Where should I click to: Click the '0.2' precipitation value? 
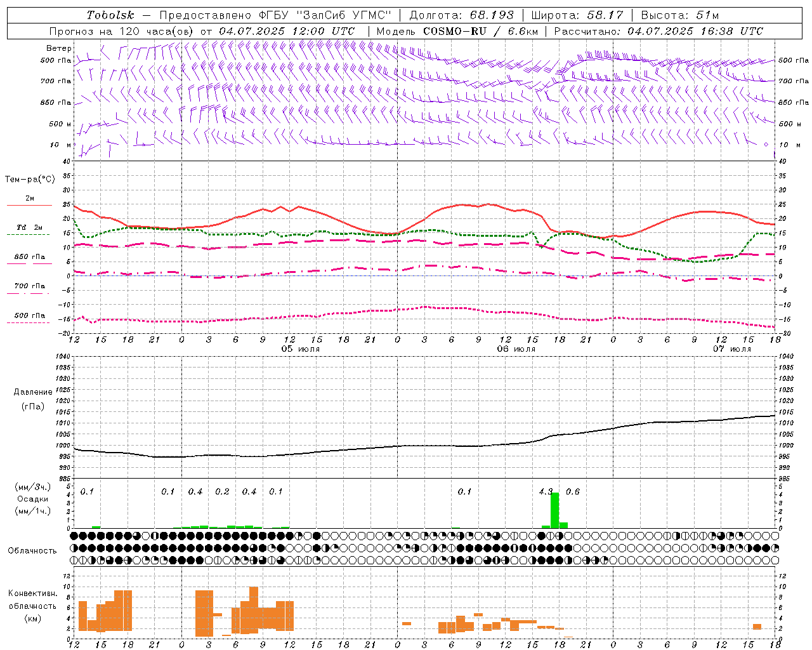click(222, 492)
